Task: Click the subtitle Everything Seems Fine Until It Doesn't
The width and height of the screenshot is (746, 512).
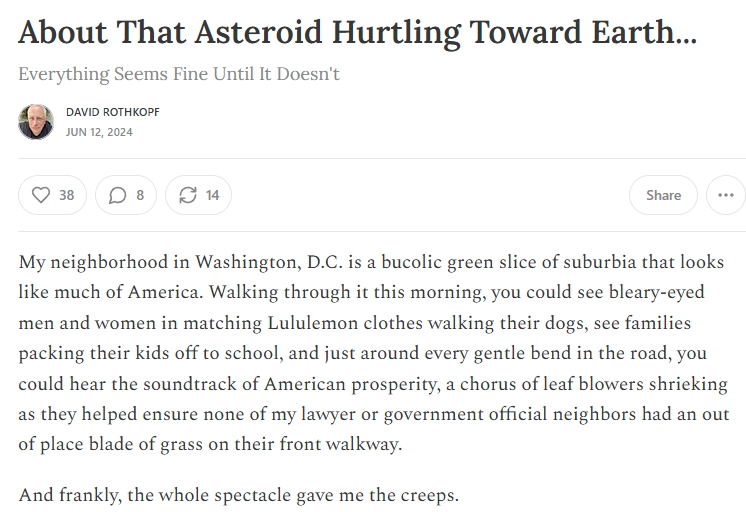Action: (x=179, y=74)
